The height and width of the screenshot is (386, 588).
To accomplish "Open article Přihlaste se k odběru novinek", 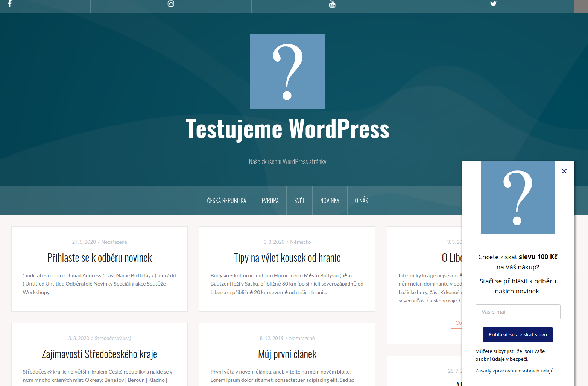I will click(x=99, y=258).
